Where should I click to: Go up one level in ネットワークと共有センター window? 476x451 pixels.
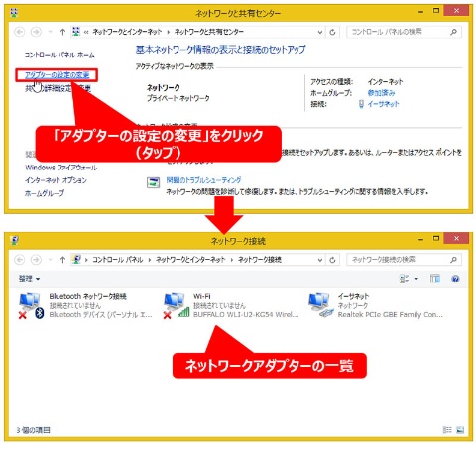point(62,32)
